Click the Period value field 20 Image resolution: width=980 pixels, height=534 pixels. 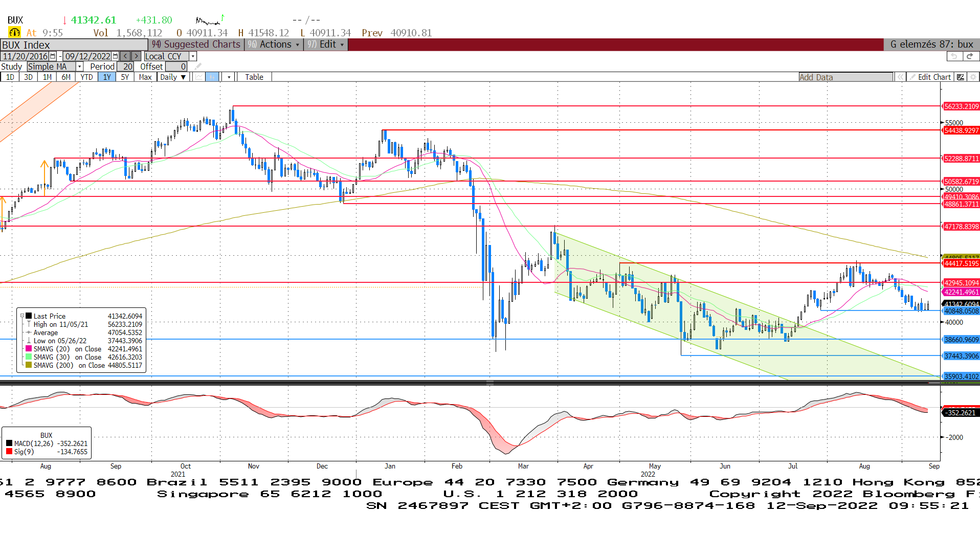coord(126,66)
